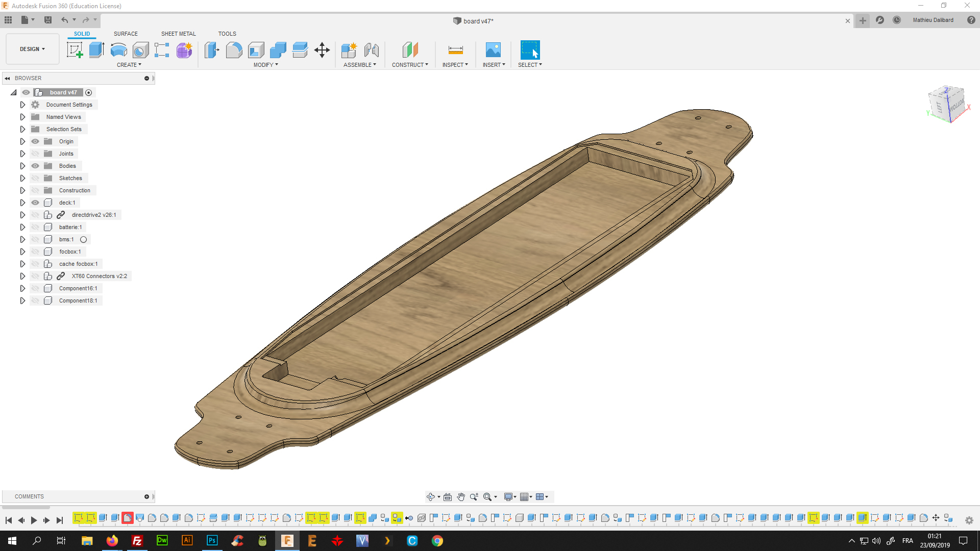980x551 pixels.
Task: Switch to the TOOLS tab
Action: [227, 34]
